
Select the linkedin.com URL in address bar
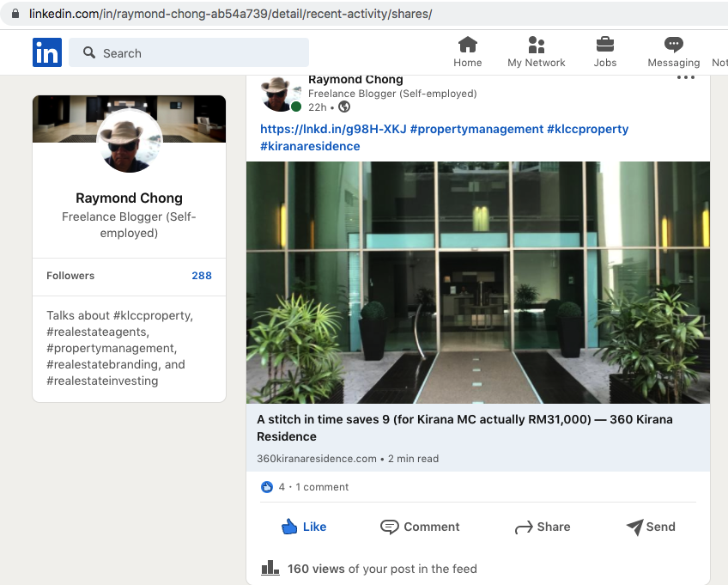pos(230,14)
